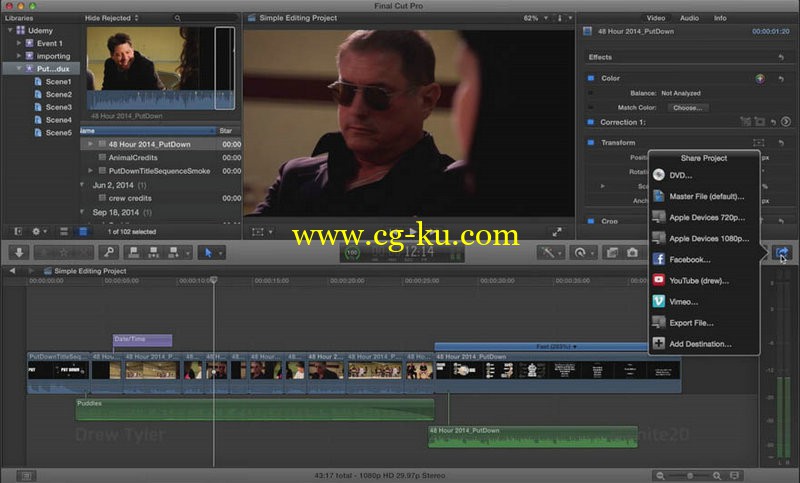Select the Date/Time purple title clip
Screen dimensions: 800x483
[x=142, y=340]
